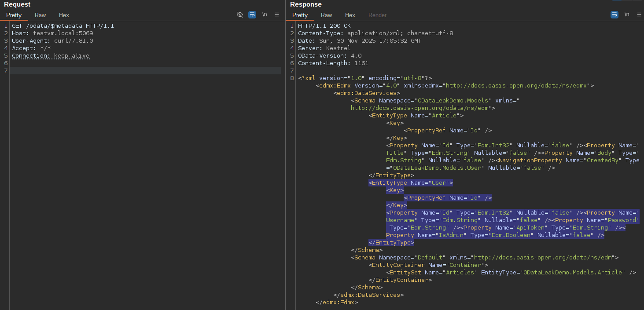644x310 pixels.
Task: Click the Content-Length: 1161 response header
Action: [x=333, y=63]
